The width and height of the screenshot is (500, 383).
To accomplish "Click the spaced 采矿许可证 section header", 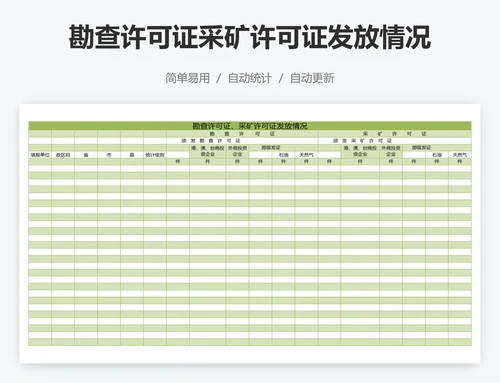I will (394, 134).
